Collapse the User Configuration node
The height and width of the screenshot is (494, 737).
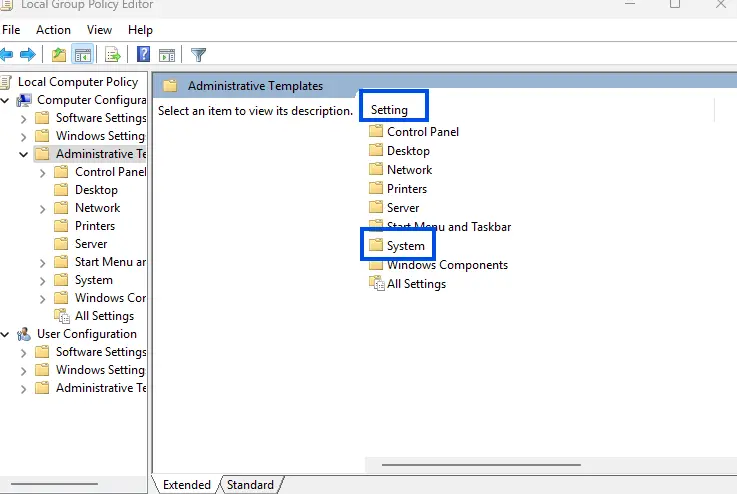click(5, 335)
